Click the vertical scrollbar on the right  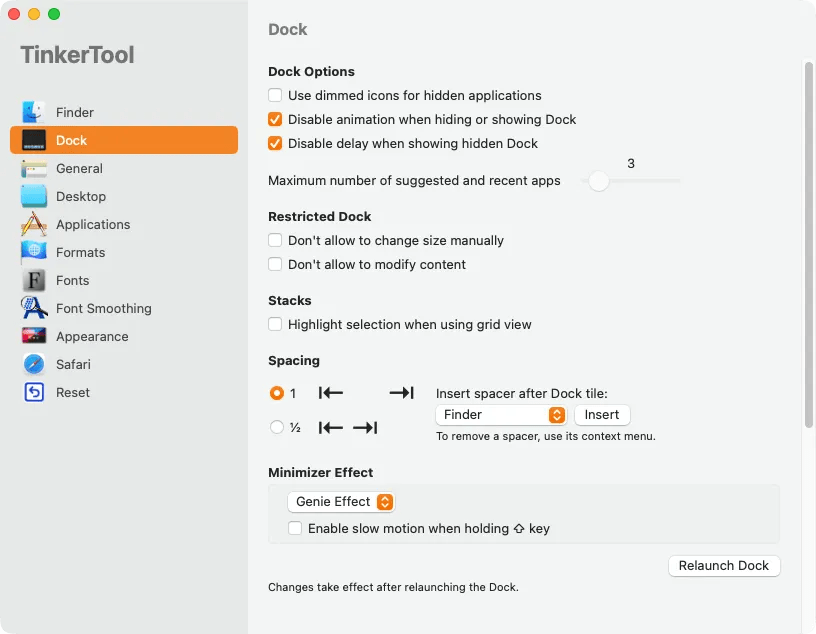coord(809,245)
